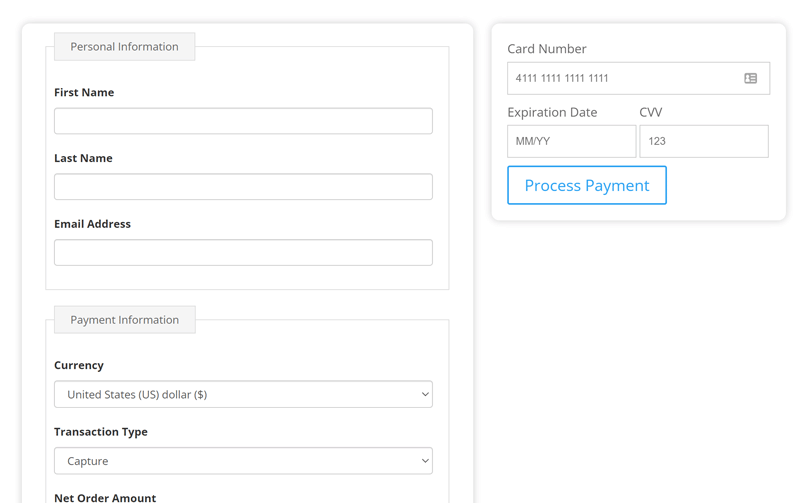The image size is (801, 503).
Task: Select the Email Address text box
Action: coord(243,252)
